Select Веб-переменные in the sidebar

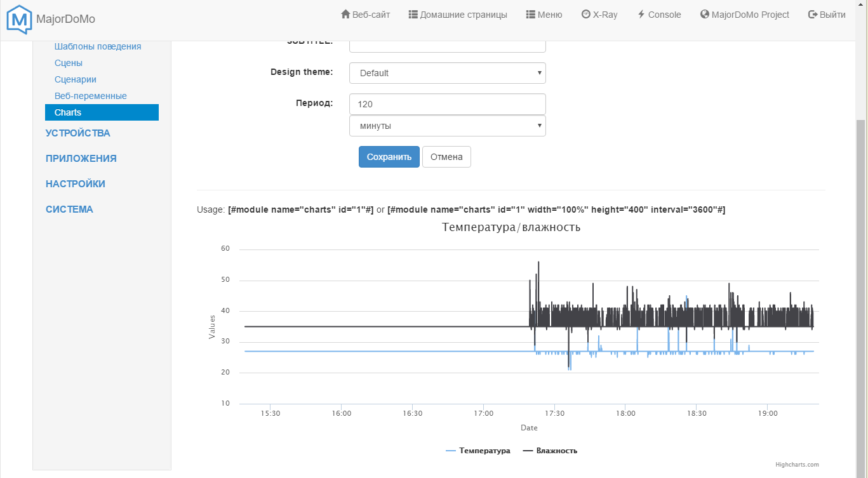pyautogui.click(x=91, y=96)
